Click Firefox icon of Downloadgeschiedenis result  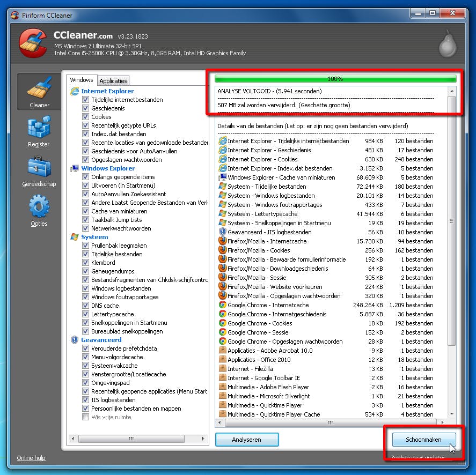[x=223, y=268]
